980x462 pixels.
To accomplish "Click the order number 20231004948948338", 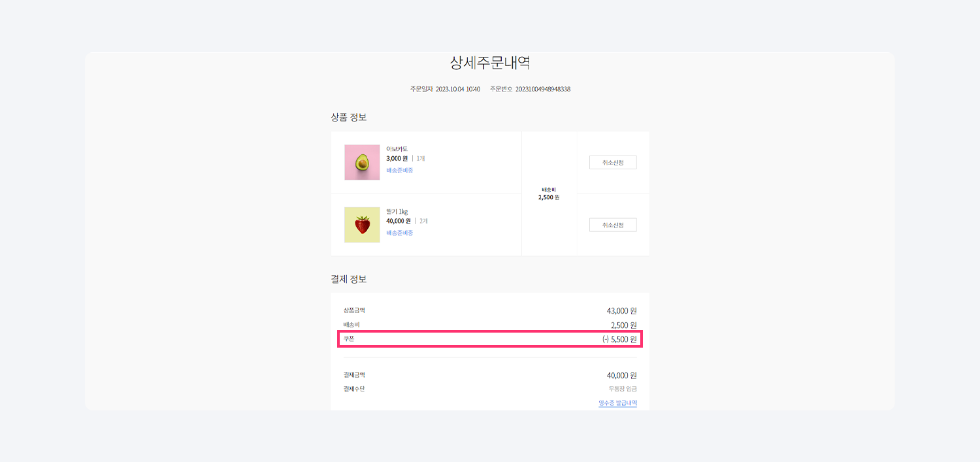I will (542, 89).
